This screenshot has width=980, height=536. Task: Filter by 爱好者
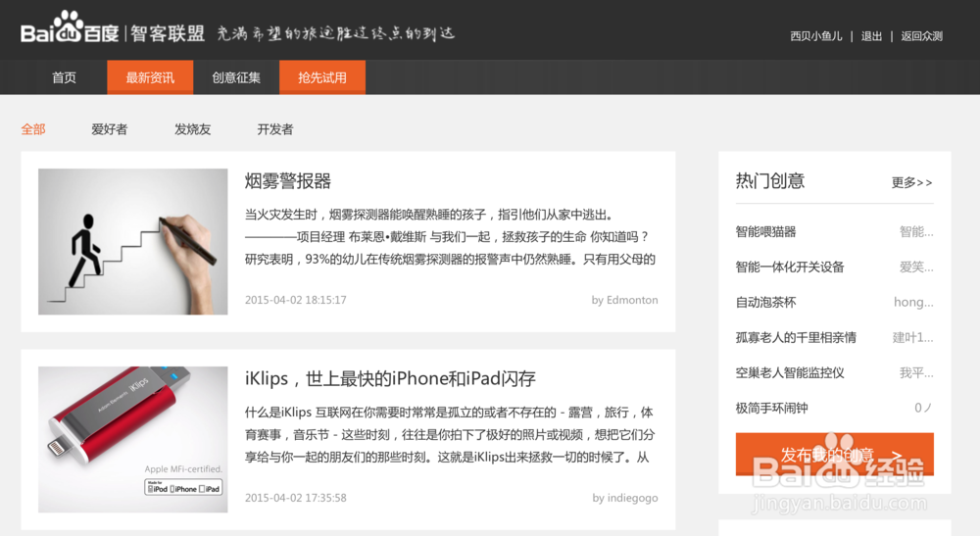click(x=110, y=129)
